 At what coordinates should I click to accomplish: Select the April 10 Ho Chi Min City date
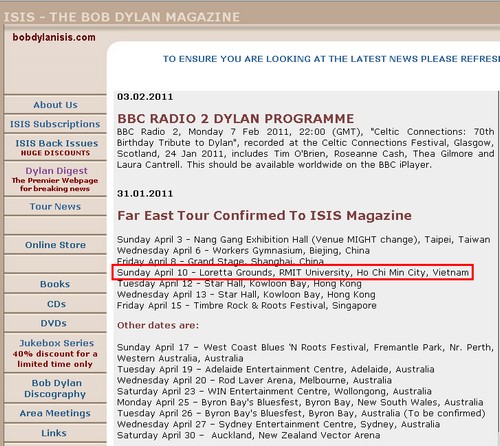pyautogui.click(x=293, y=273)
